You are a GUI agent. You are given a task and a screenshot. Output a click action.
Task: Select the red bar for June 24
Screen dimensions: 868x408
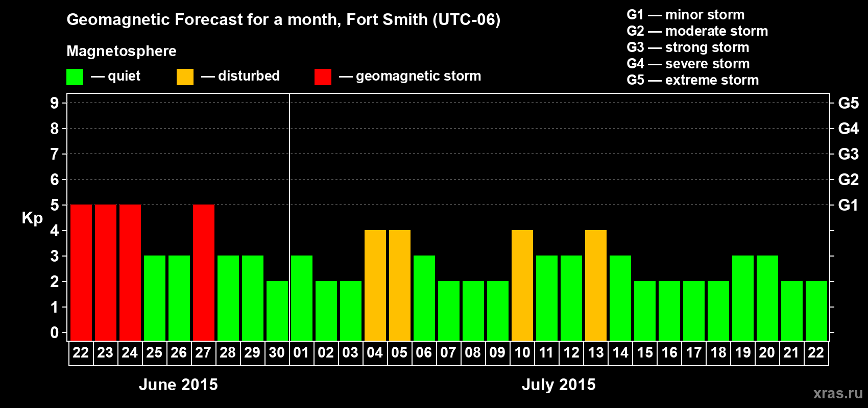tap(130, 272)
